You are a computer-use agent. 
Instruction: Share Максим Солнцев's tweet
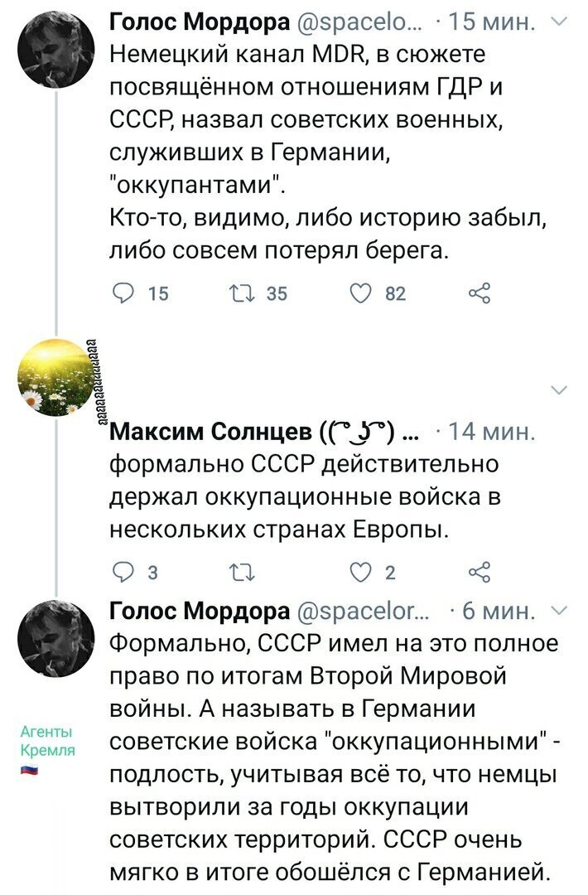click(x=480, y=572)
